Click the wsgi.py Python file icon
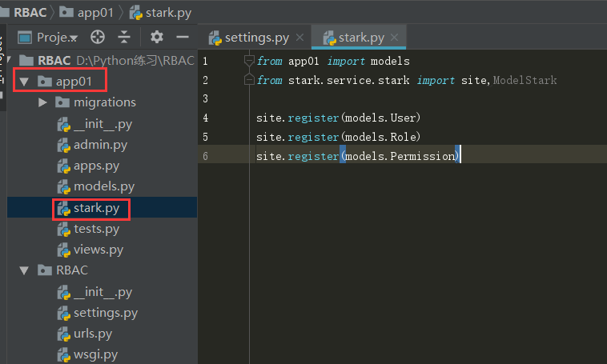This screenshot has width=607, height=364. (x=63, y=354)
